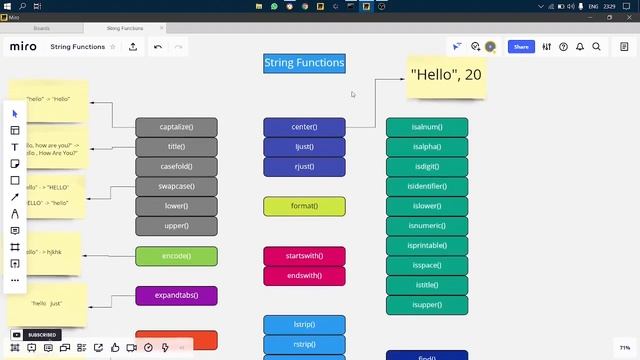Image resolution: width=640 pixels, height=360 pixels.
Task: Click the 71% zoom level
Action: click(x=625, y=348)
